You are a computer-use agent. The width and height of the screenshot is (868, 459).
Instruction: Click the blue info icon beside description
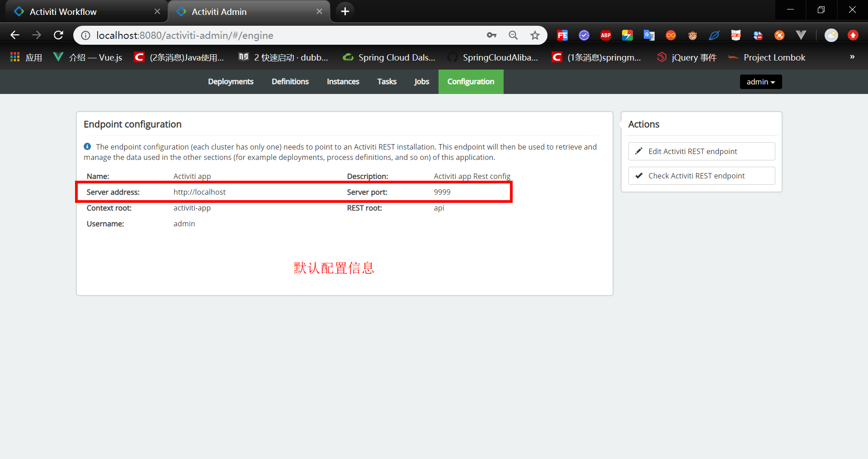[87, 146]
